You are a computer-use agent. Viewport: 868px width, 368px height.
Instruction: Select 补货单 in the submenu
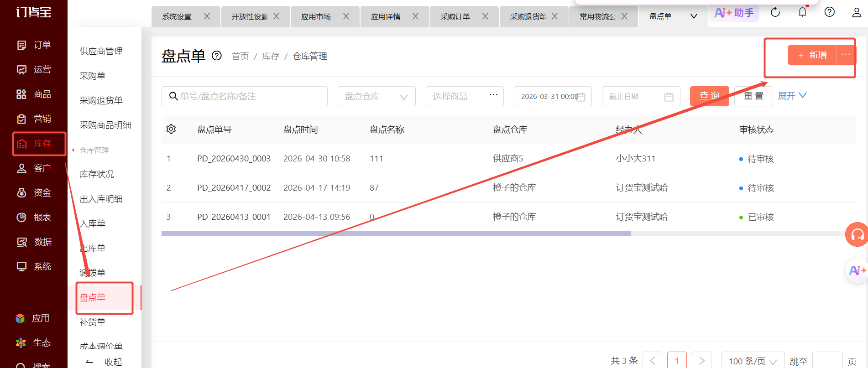click(92, 322)
